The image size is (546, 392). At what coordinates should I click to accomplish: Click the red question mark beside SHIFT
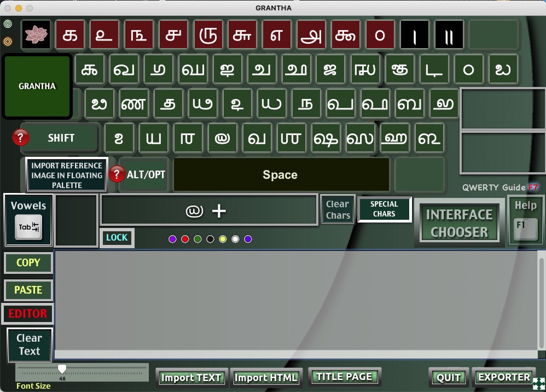click(20, 138)
